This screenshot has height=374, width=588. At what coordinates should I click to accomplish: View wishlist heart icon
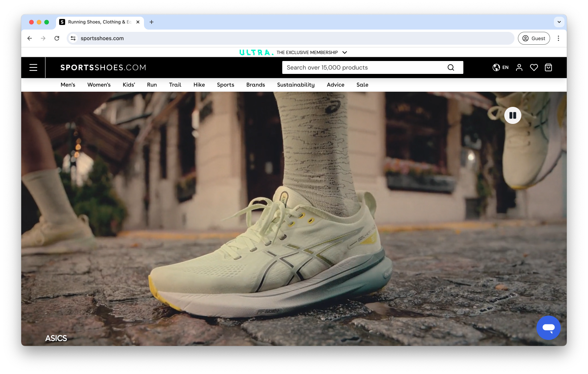click(x=534, y=67)
